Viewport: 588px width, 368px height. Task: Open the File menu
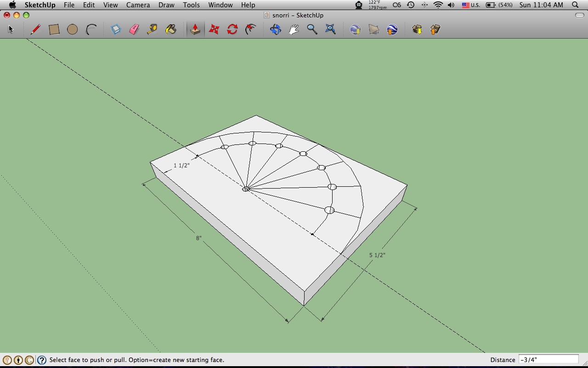point(69,5)
